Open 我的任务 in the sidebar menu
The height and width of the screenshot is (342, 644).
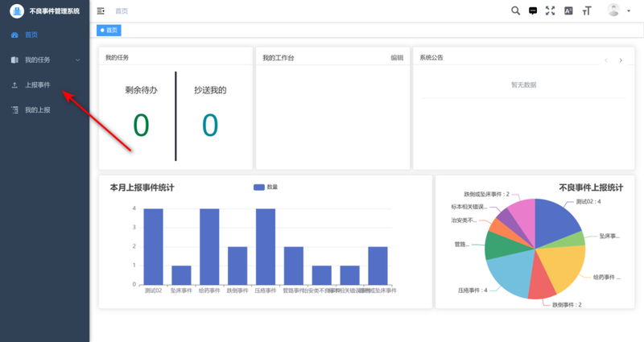tap(45, 60)
